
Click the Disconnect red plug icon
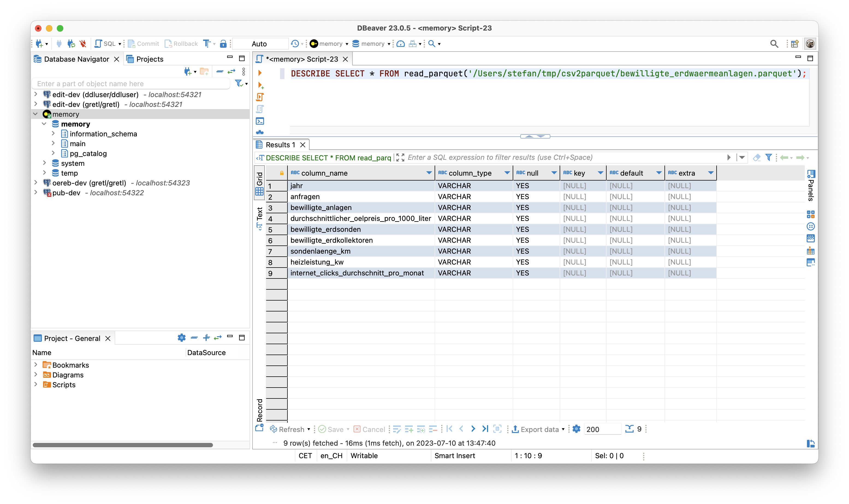click(x=83, y=43)
